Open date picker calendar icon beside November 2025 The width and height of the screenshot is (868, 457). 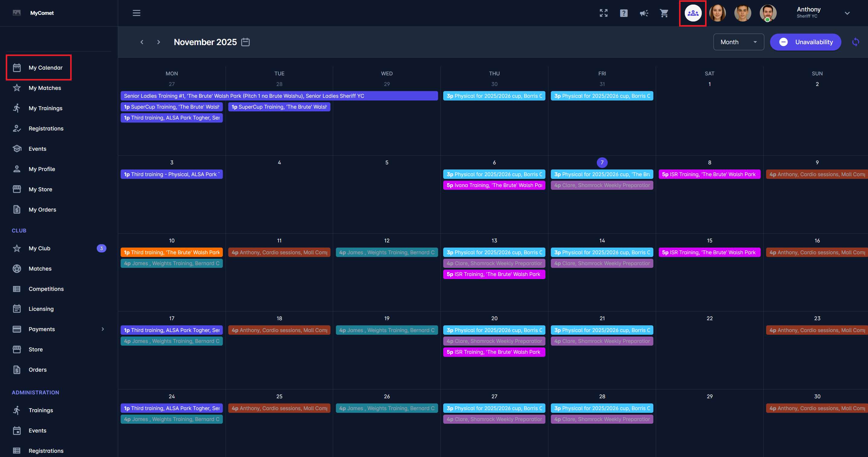[x=245, y=42]
